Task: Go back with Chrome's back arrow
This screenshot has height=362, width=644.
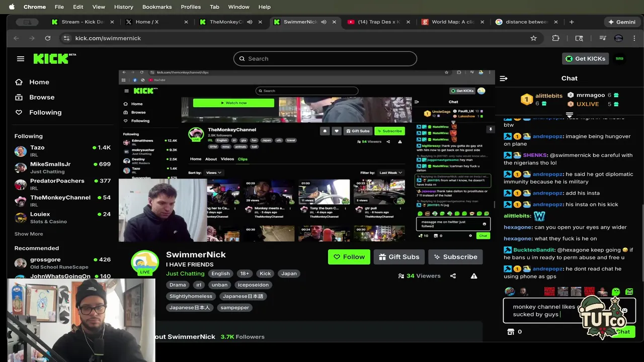Action: click(16, 38)
